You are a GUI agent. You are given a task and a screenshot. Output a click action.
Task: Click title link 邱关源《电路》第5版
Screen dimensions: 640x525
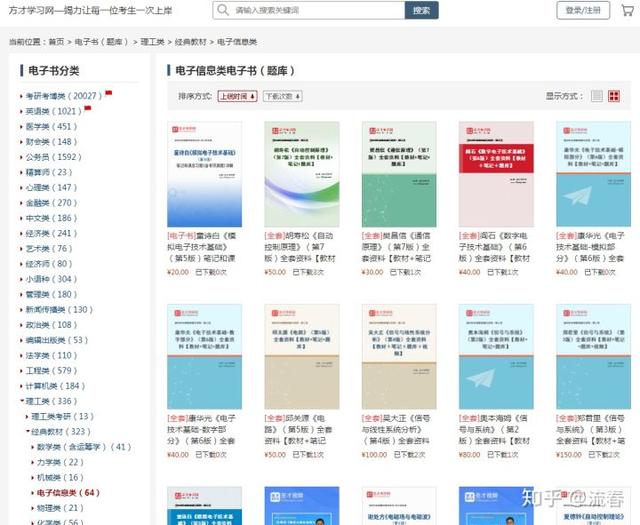click(298, 429)
